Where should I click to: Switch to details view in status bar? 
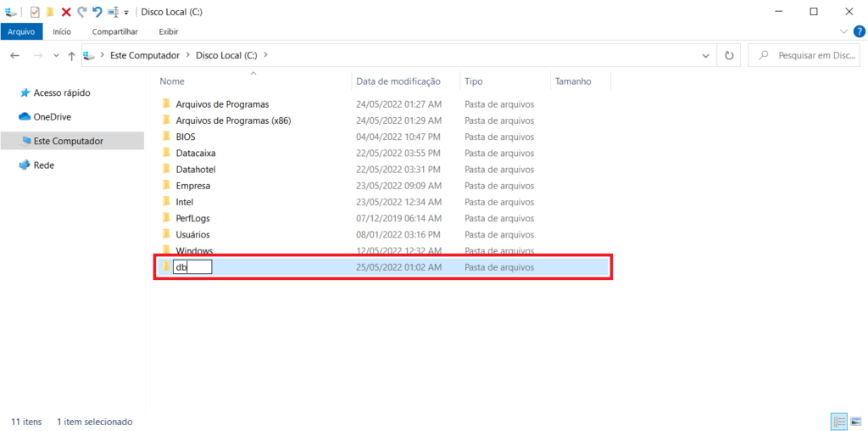tap(838, 421)
